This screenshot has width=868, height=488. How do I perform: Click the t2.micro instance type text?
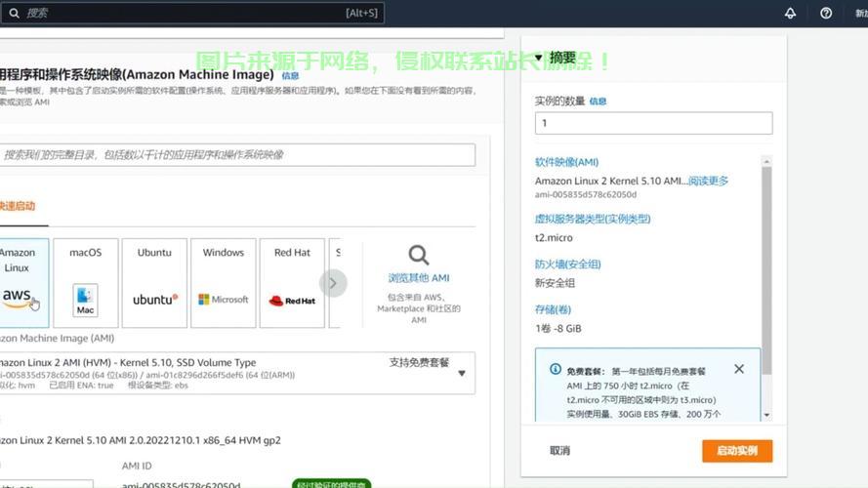[554, 238]
